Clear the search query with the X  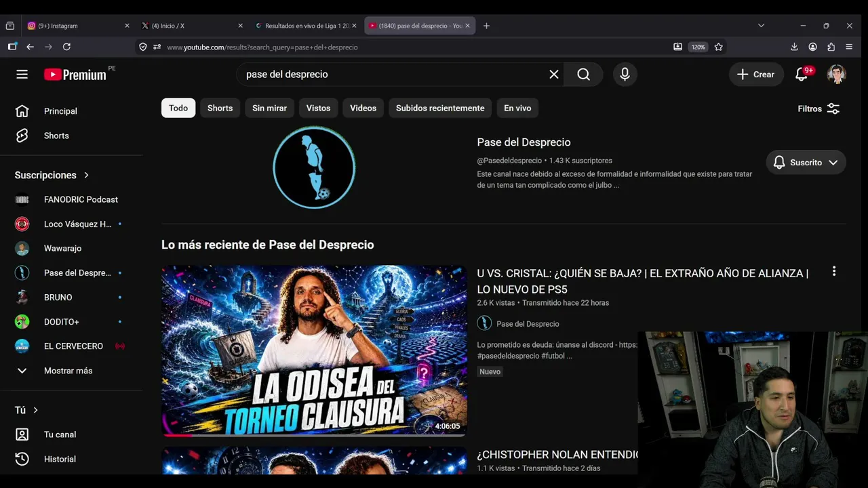554,75
